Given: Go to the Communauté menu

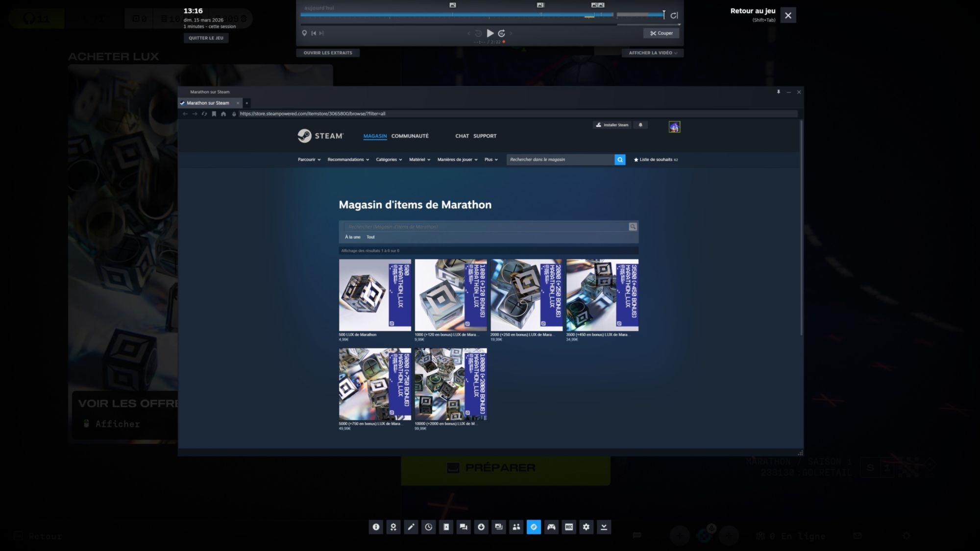Looking at the screenshot, I should click(x=410, y=136).
